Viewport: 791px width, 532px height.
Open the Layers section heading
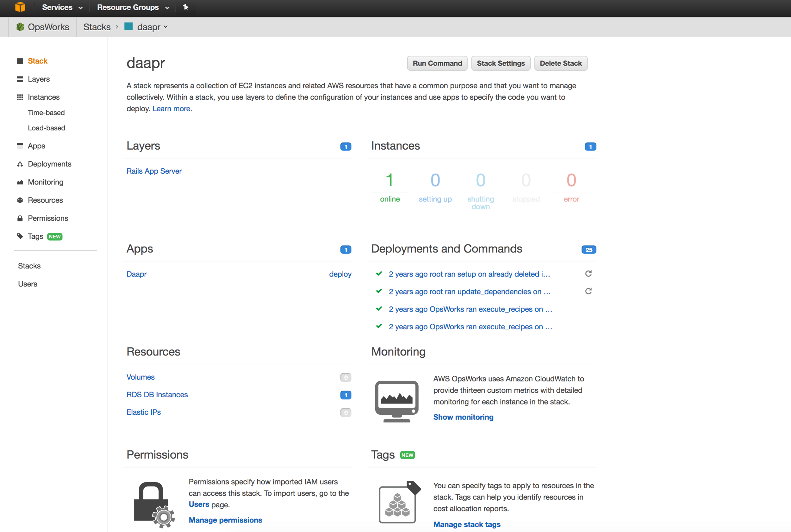[x=143, y=145]
